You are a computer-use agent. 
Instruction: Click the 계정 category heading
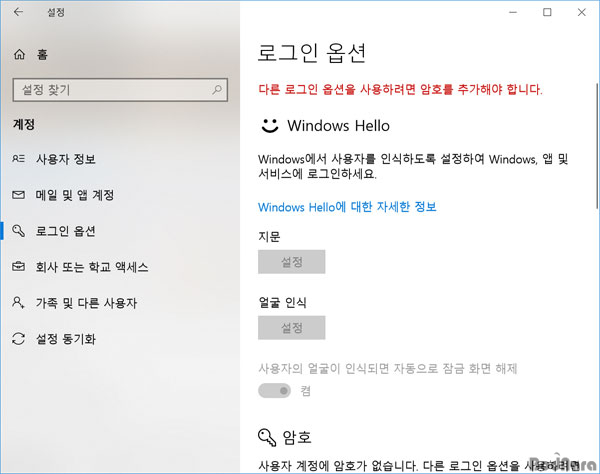pos(24,124)
